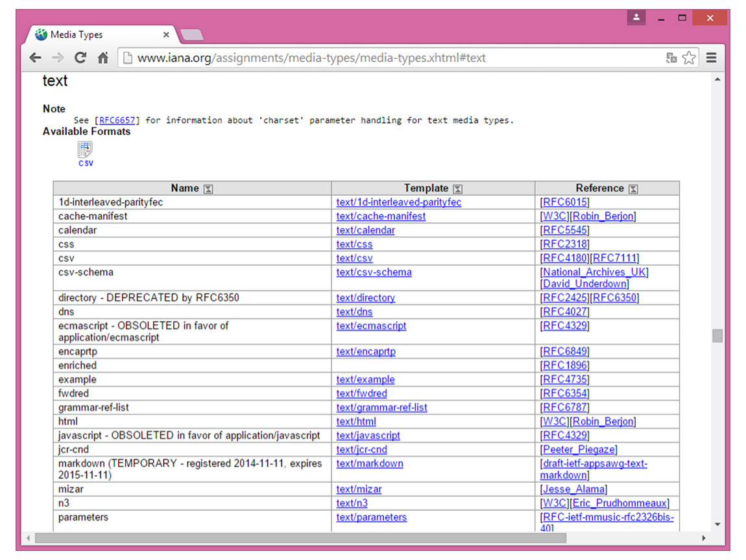The image size is (746, 560).
Task: Open the text/javascript template link
Action: [368, 436]
